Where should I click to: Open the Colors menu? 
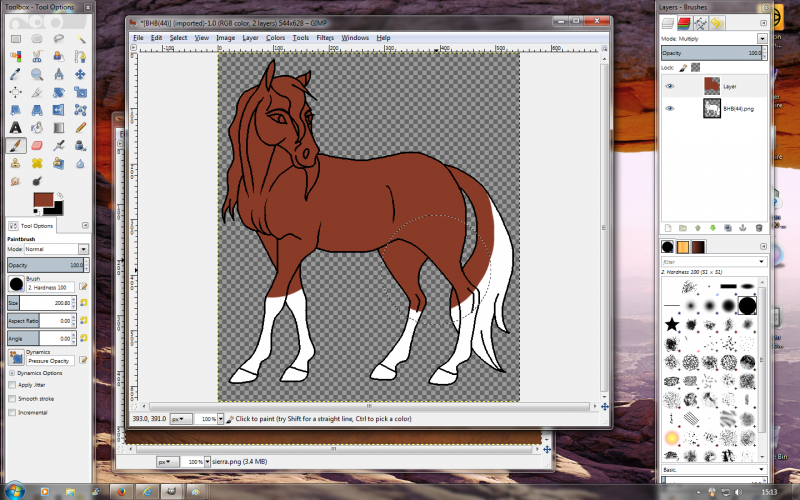(275, 38)
